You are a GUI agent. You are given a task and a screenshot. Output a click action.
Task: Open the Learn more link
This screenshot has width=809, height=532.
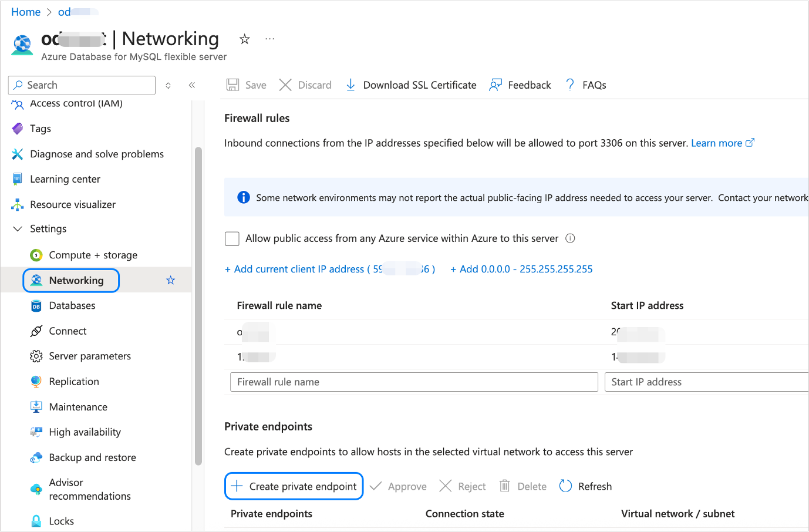(716, 143)
